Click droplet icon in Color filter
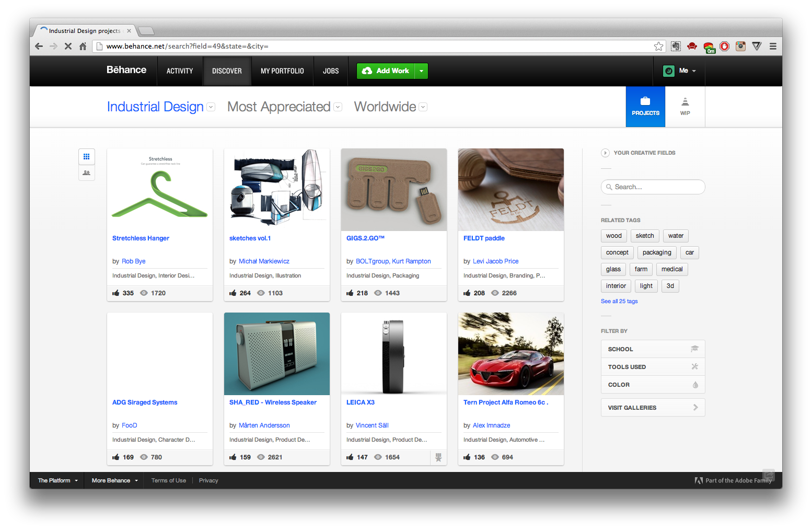 point(695,385)
